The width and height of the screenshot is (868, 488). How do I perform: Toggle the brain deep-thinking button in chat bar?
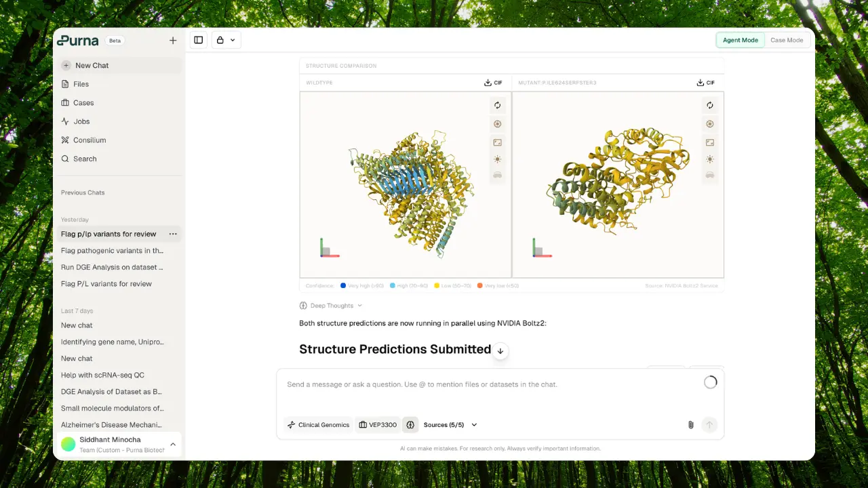(410, 425)
